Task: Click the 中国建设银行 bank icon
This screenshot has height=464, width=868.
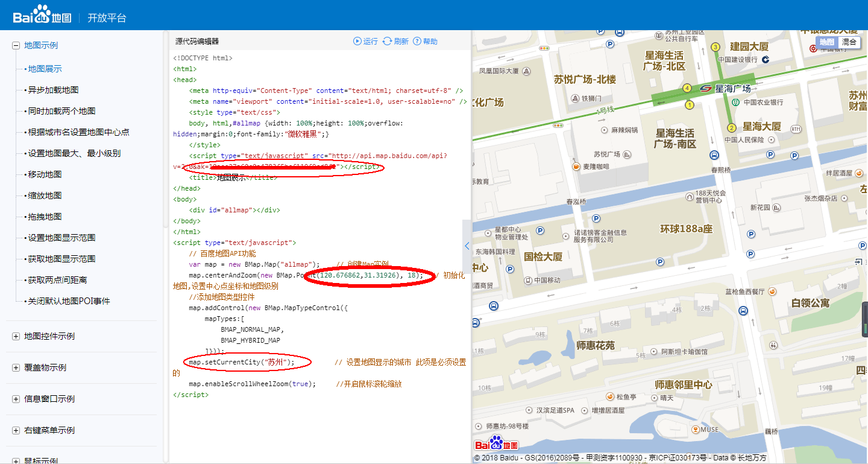Action: pos(766,59)
